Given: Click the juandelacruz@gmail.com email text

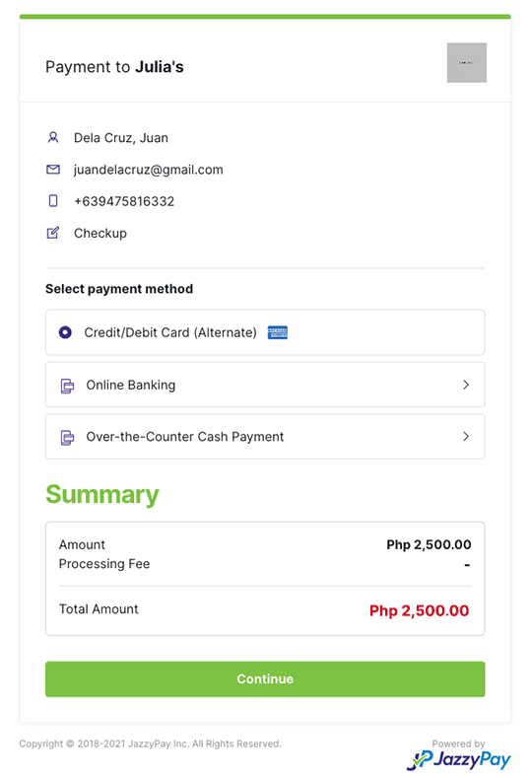Looking at the screenshot, I should [x=148, y=170].
